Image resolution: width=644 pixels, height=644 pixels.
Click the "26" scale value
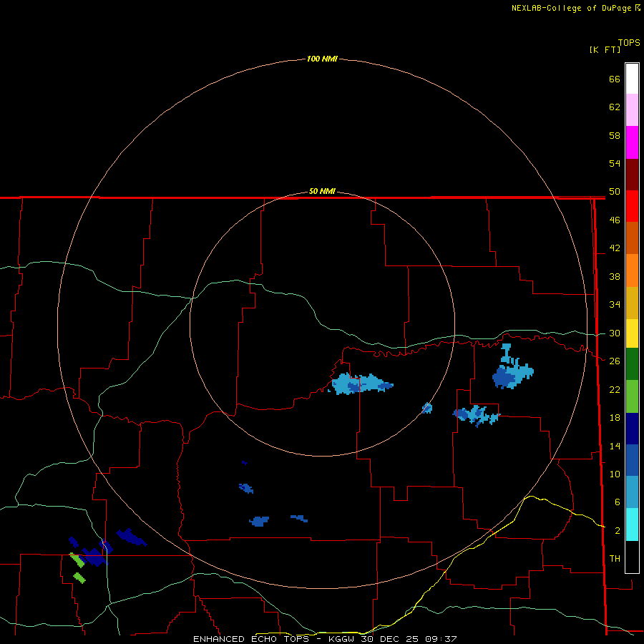click(615, 361)
